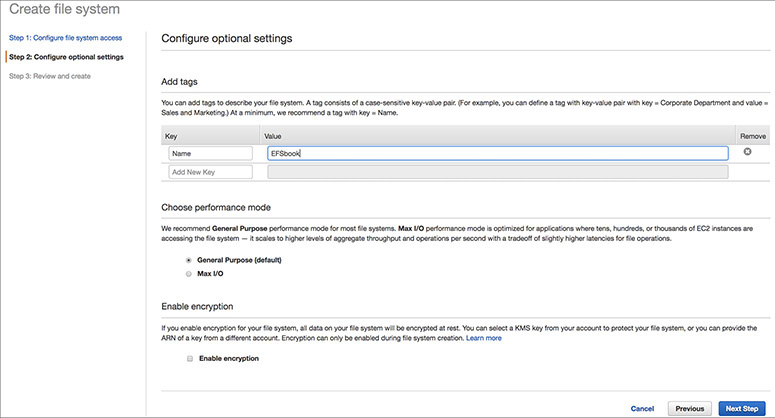Click the Value column header
The height and width of the screenshot is (418, 775).
(274, 134)
